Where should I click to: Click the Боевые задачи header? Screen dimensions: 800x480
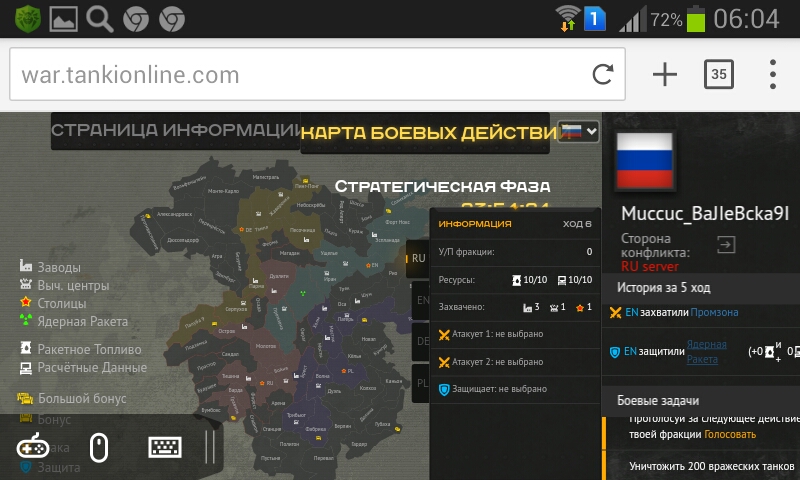coord(658,400)
